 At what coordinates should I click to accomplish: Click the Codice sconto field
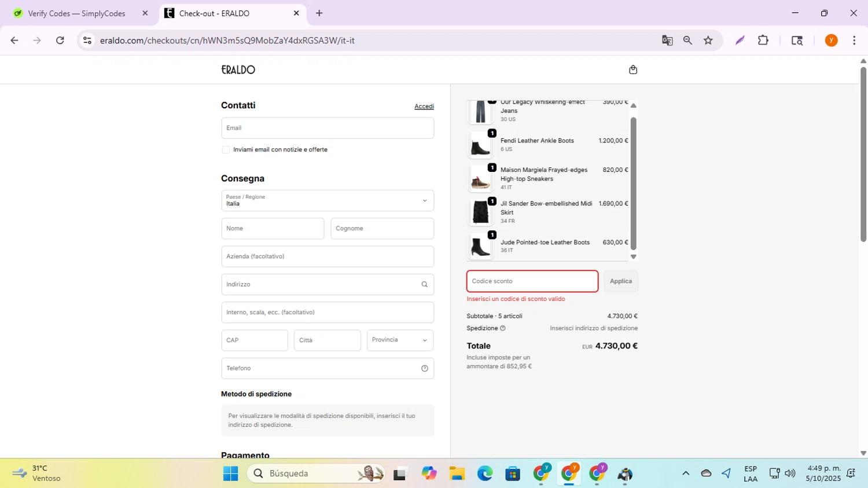532,281
